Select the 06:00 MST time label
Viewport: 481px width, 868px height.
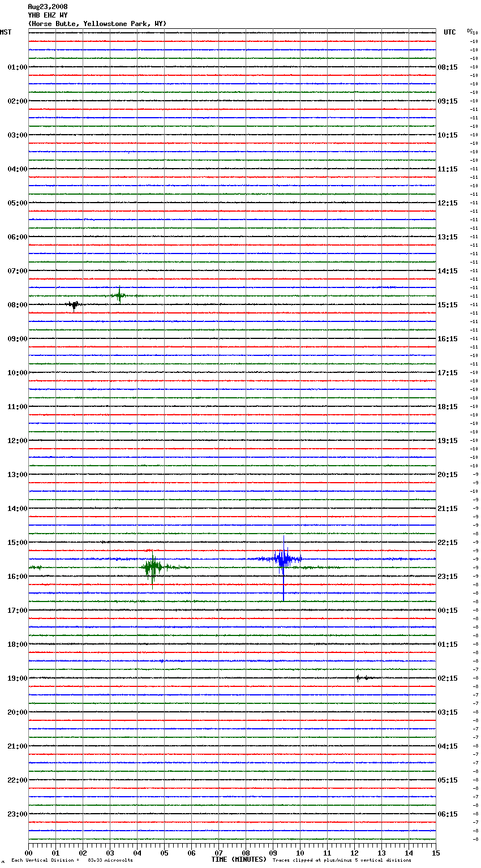[18, 237]
